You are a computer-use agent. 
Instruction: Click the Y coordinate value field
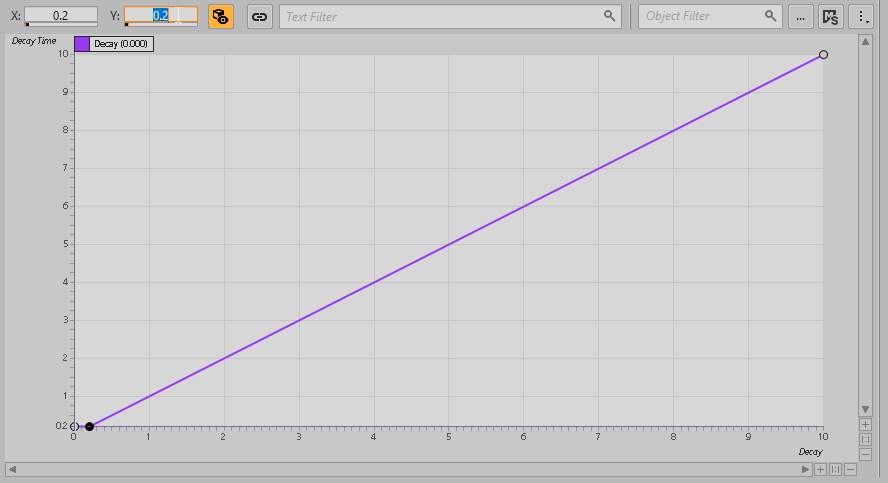[x=160, y=16]
